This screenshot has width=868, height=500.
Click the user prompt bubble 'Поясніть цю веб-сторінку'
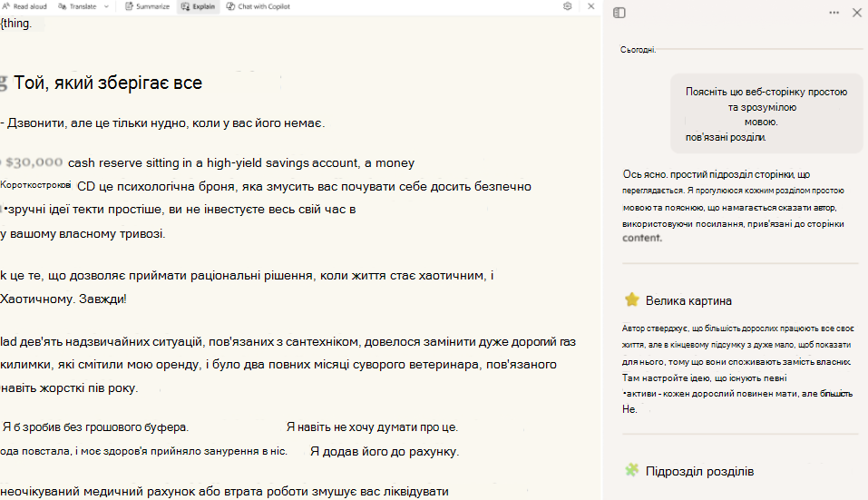(x=766, y=114)
